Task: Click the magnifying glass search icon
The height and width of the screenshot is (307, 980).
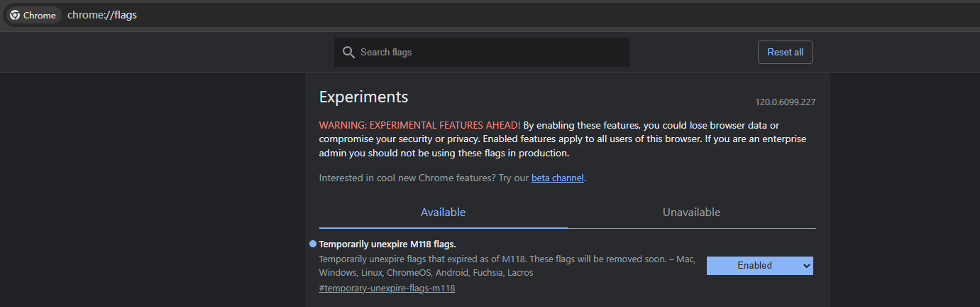Action: 348,52
